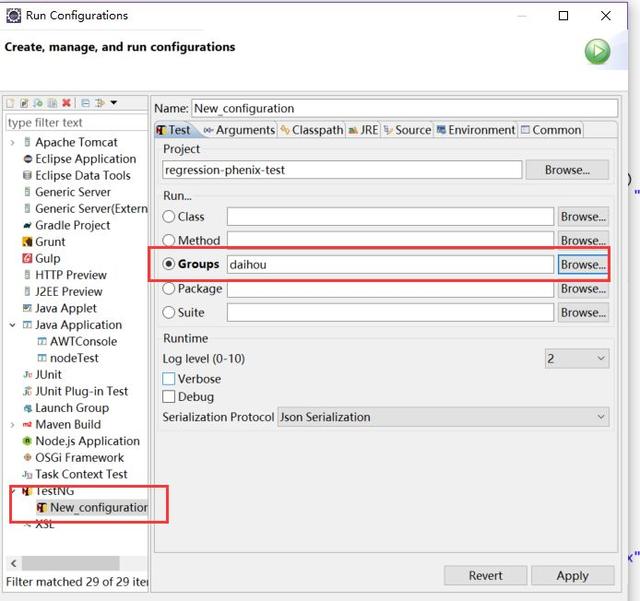The width and height of the screenshot is (640, 601).
Task: Click the Node.js Application green icon
Action: pos(27,441)
